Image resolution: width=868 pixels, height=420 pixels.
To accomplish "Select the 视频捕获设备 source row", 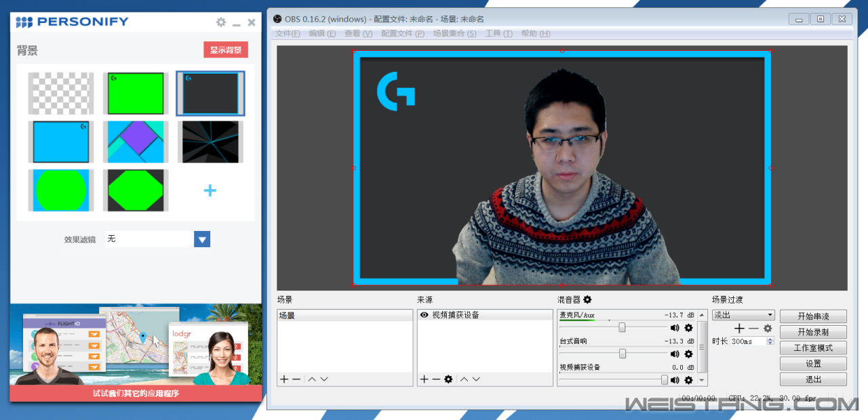I will coord(485,315).
